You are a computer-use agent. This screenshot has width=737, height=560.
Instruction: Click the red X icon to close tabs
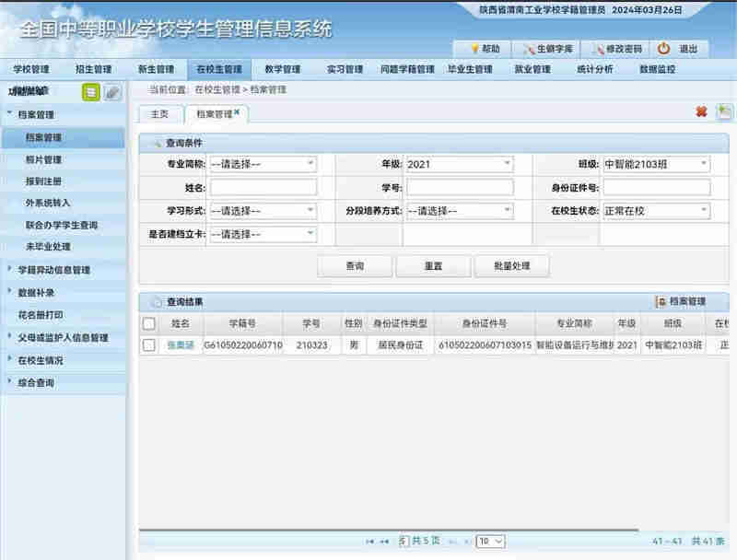pyautogui.click(x=701, y=112)
